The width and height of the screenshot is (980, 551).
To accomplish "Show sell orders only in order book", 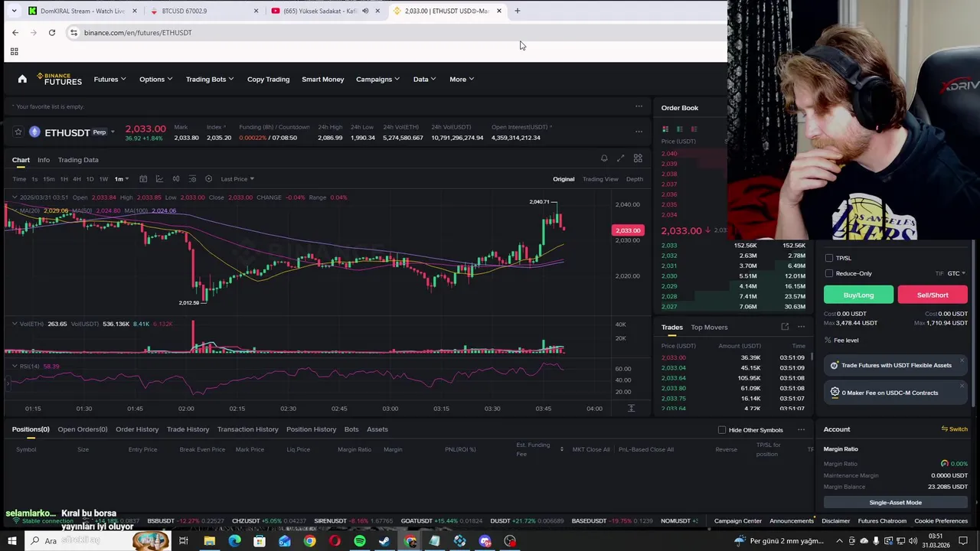I will point(694,129).
